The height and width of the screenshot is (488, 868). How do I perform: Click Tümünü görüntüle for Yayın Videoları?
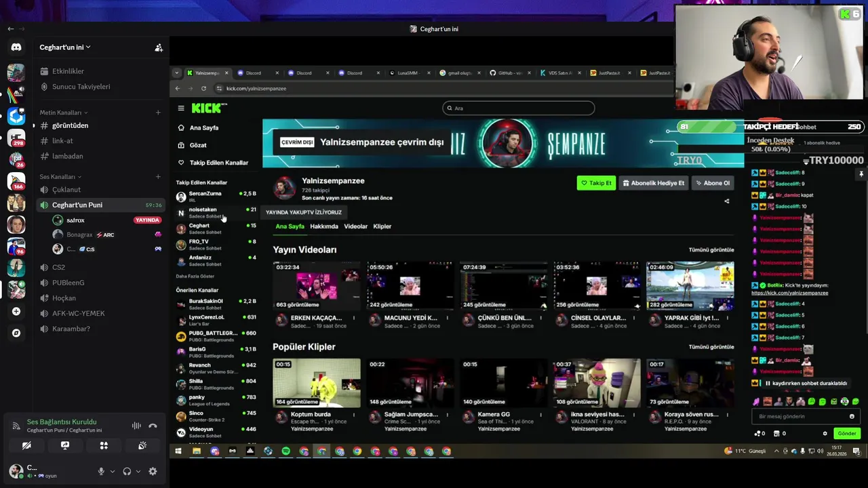711,250
